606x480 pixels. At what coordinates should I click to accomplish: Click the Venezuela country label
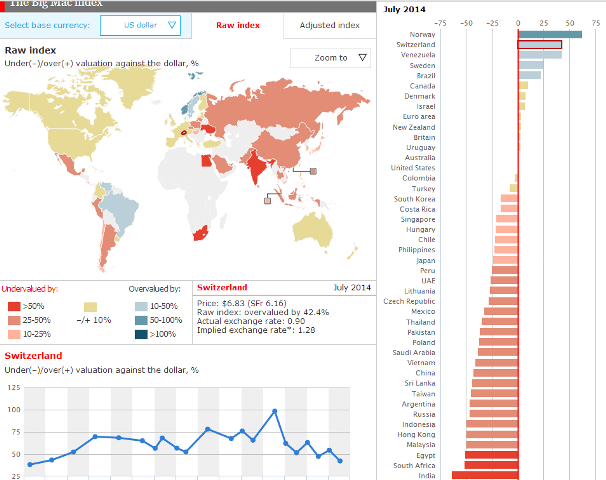[x=417, y=55]
